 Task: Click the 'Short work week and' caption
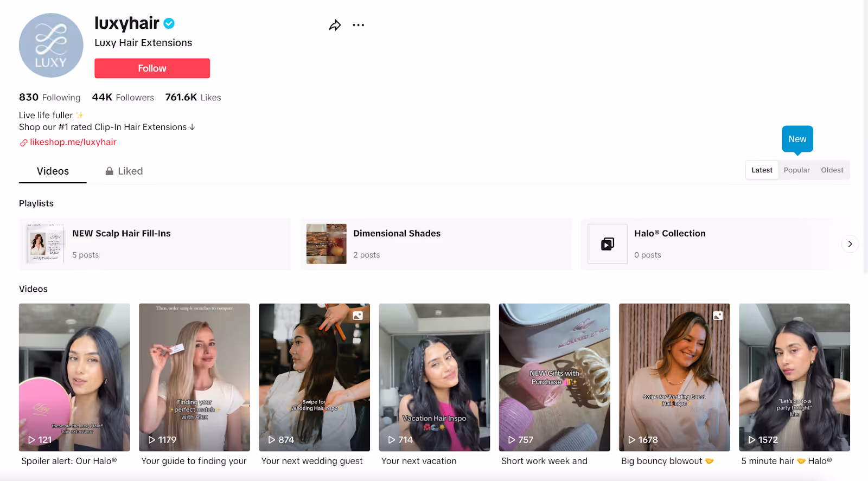pyautogui.click(x=544, y=461)
